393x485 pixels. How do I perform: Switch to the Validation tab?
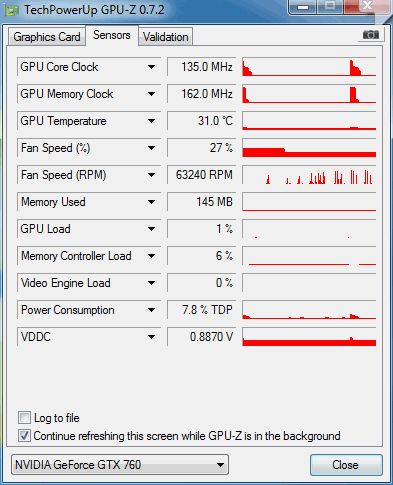165,37
